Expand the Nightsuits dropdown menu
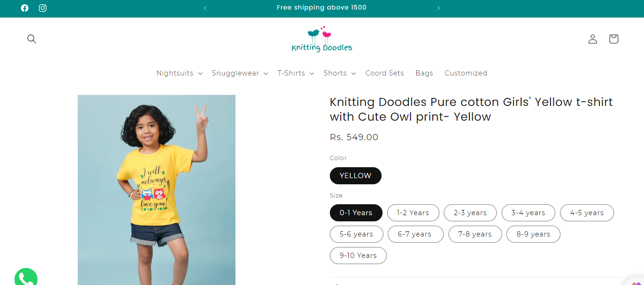 (x=179, y=73)
